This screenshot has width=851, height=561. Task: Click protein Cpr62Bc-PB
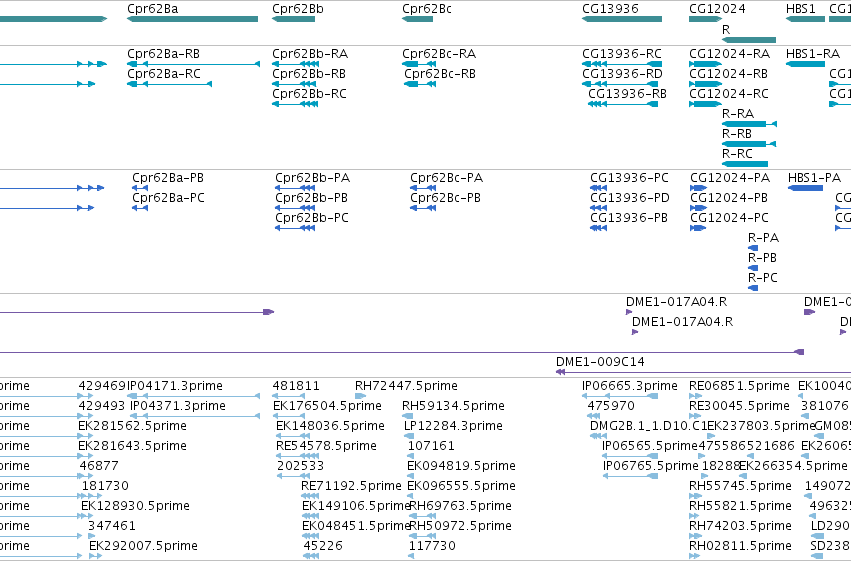423,208
